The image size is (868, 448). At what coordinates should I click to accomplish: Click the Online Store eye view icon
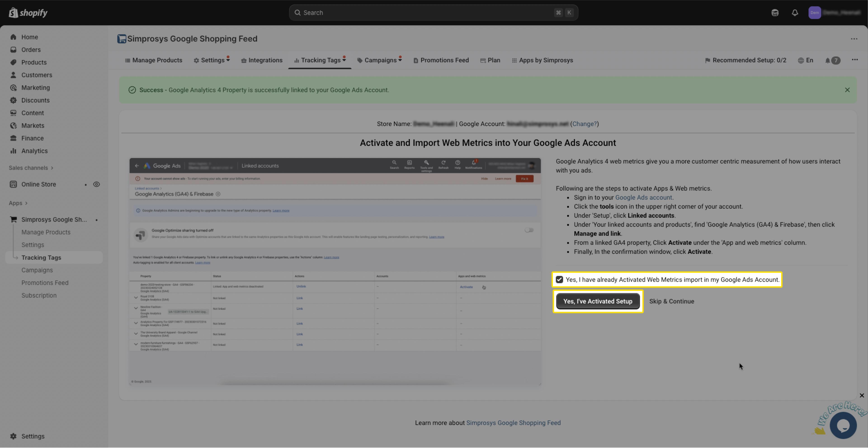(x=96, y=184)
